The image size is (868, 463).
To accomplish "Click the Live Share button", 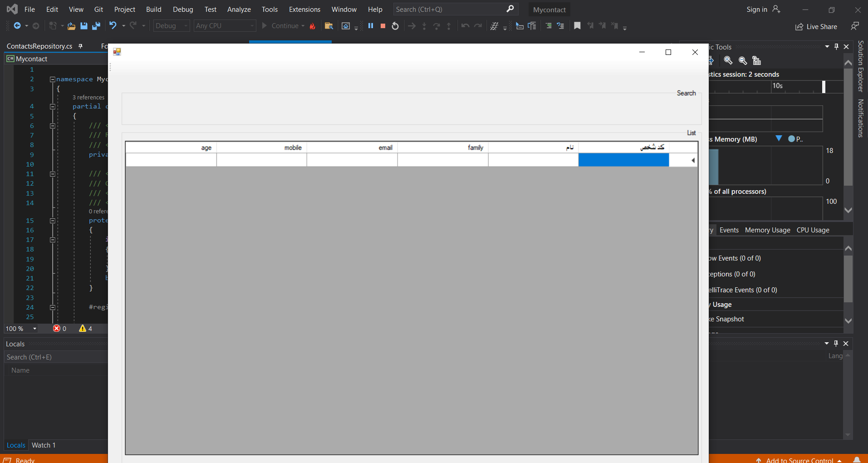I will (816, 27).
